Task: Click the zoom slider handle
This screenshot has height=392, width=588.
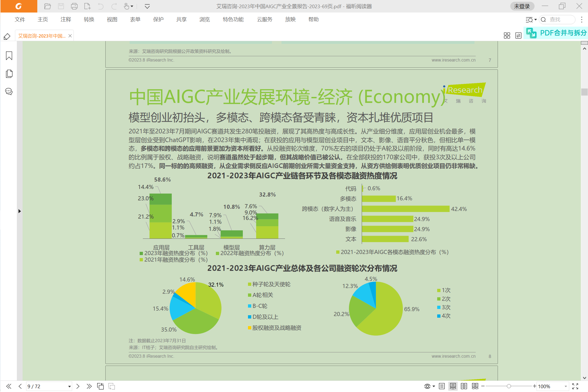Action: (509, 386)
